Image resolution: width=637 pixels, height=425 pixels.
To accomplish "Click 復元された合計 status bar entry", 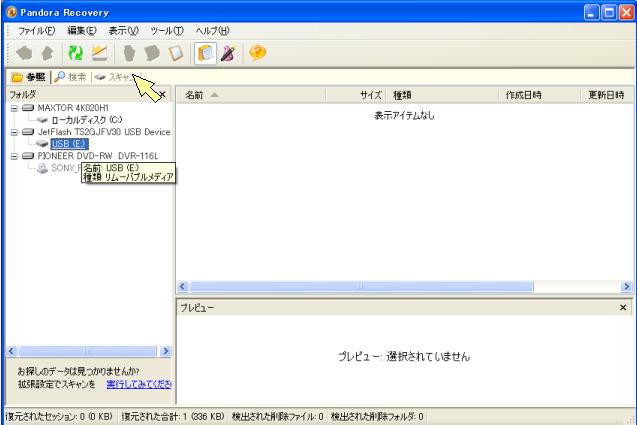I will click(x=173, y=416).
